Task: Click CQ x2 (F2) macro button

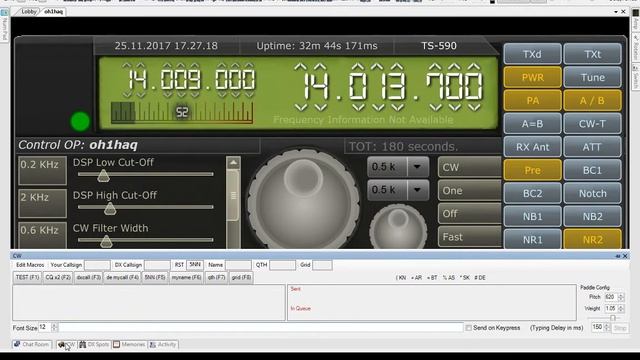Action: coord(58,278)
